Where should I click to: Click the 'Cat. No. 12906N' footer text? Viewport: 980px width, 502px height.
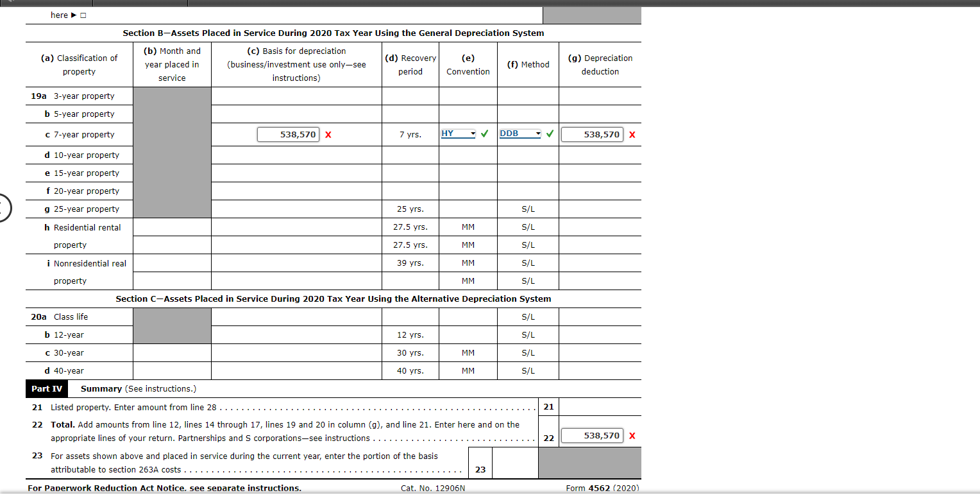coord(433,489)
